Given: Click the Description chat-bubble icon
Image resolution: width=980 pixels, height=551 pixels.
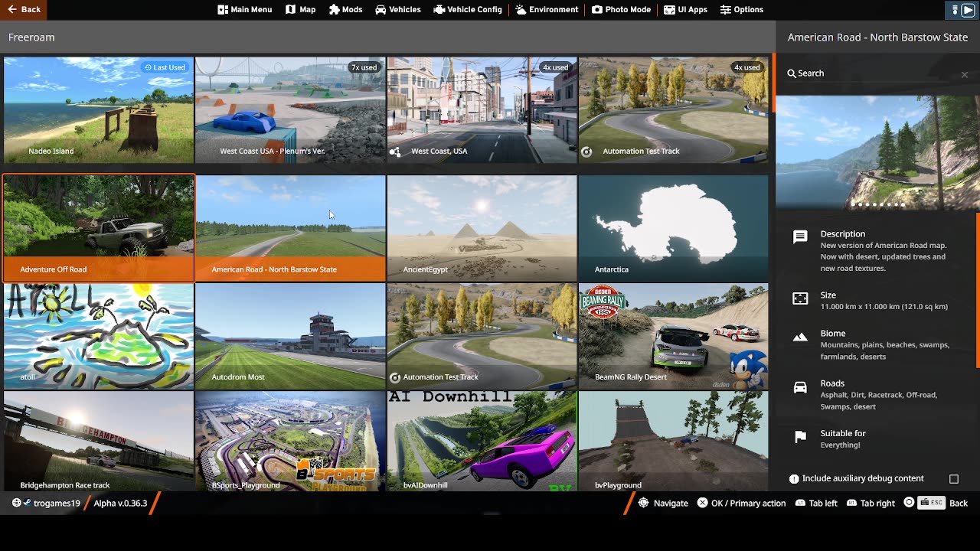Looking at the screenshot, I should tap(800, 237).
